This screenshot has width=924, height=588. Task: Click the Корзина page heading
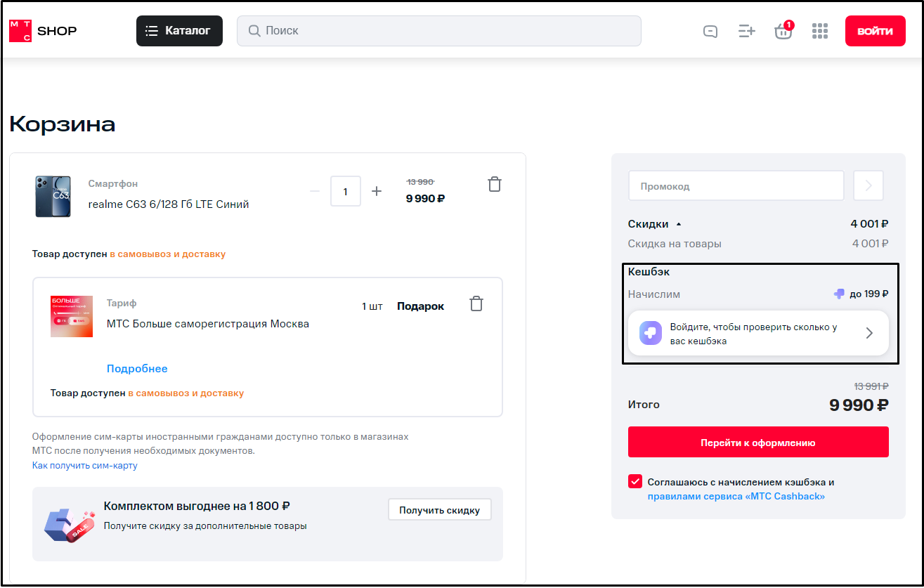[63, 124]
